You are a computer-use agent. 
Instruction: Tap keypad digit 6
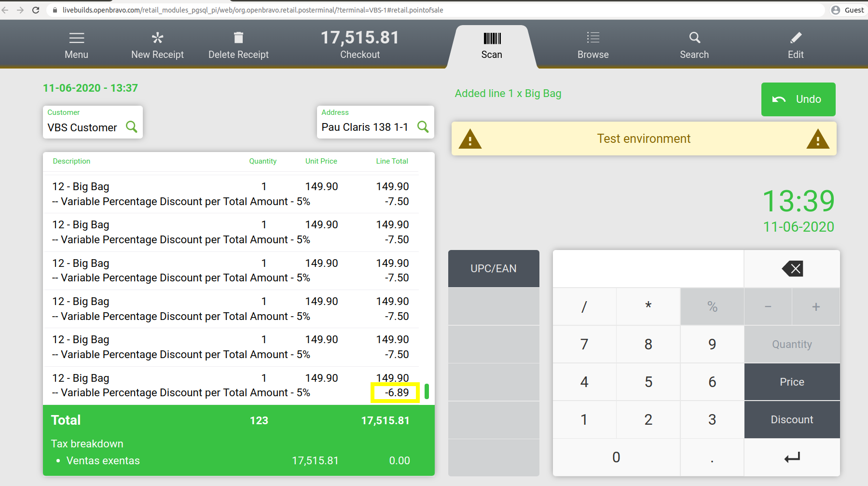(x=712, y=382)
